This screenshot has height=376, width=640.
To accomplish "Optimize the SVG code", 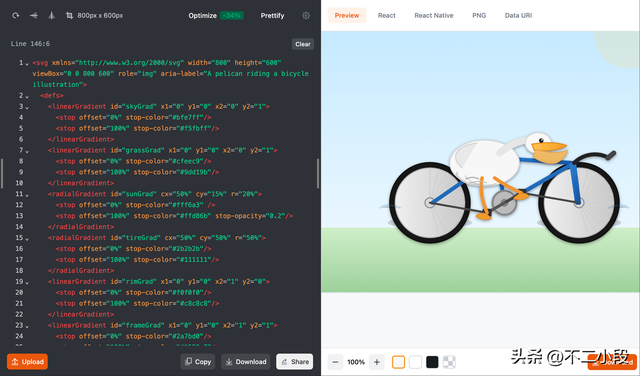I will coord(202,16).
